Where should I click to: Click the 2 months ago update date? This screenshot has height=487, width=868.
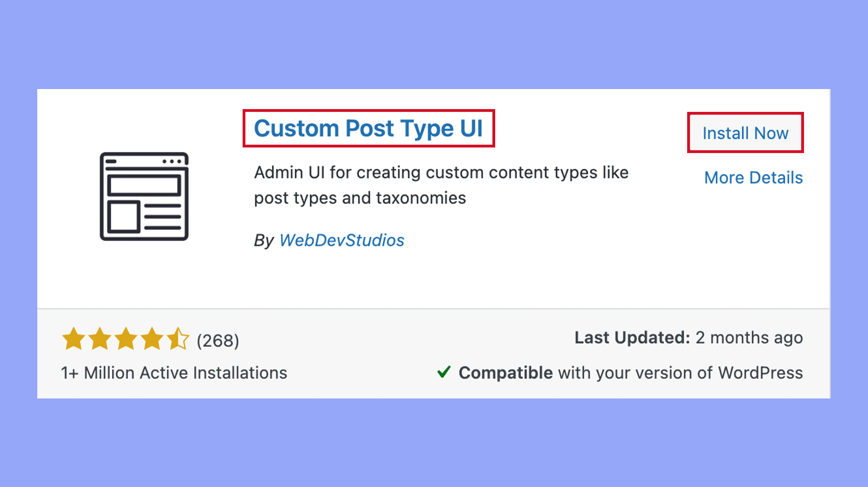click(x=748, y=337)
